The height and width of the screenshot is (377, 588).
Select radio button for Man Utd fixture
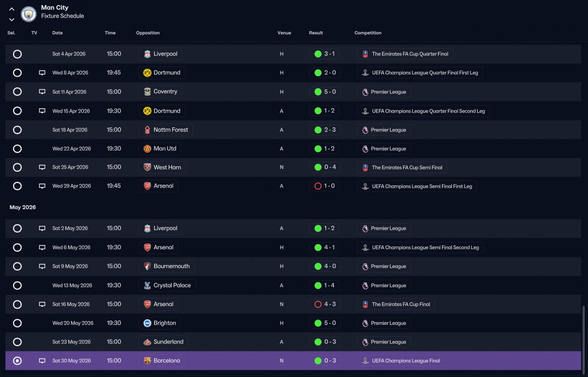click(x=17, y=149)
